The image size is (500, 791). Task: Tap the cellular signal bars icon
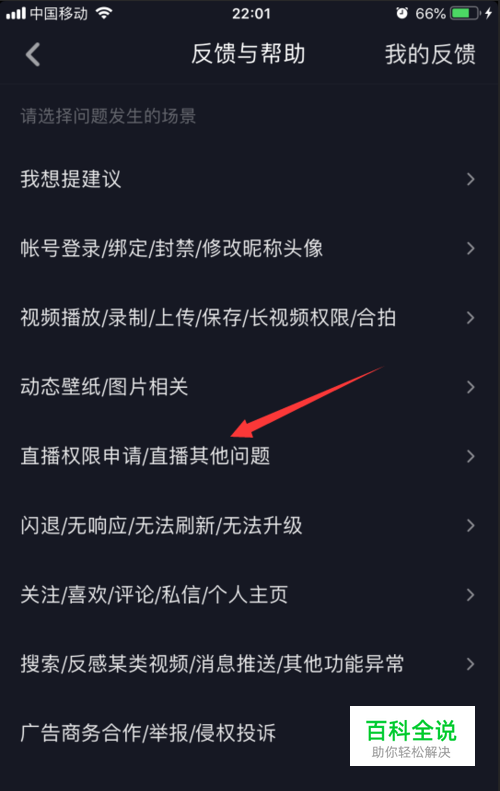pyautogui.click(x=16, y=13)
